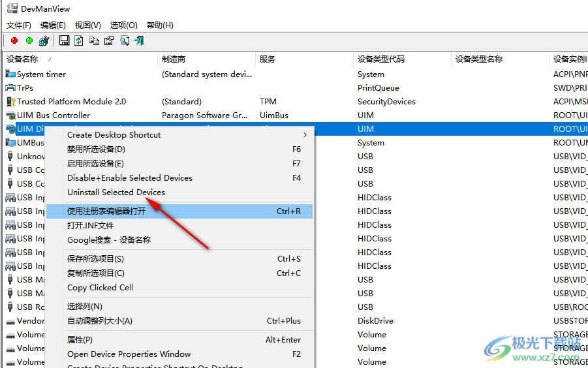Select Uninstall Selected Devices
588x368 pixels.
click(x=179, y=192)
